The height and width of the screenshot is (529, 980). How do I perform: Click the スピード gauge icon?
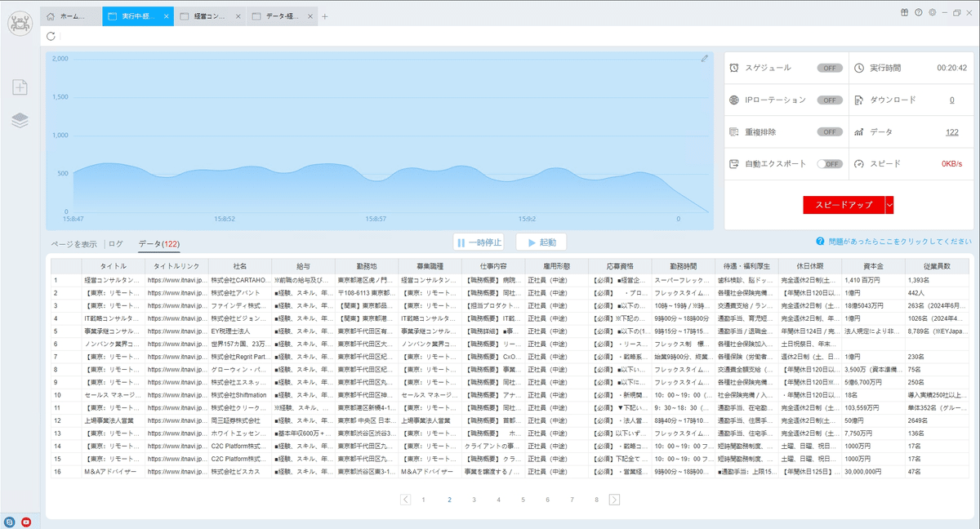[858, 163]
